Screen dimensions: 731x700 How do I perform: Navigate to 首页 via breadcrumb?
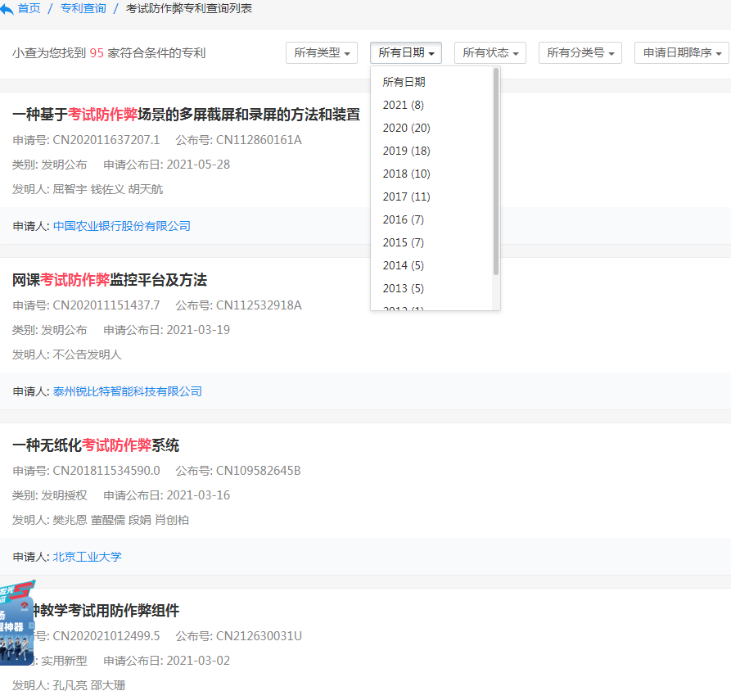pyautogui.click(x=29, y=8)
